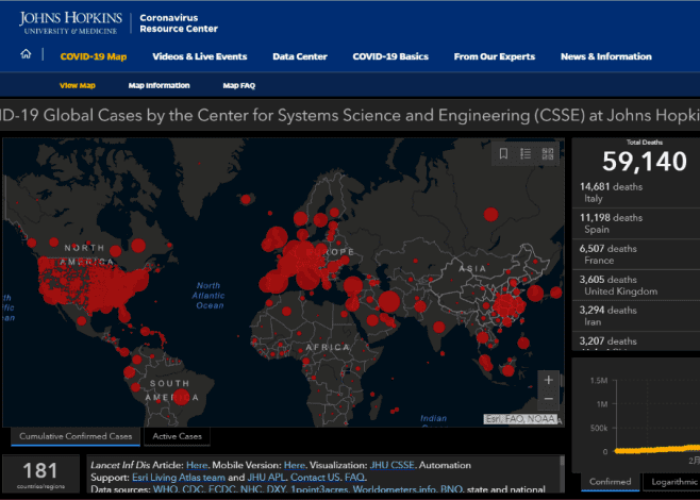The height and width of the screenshot is (500, 700).
Task: Open the Lancet article Here link
Action: pos(196,465)
